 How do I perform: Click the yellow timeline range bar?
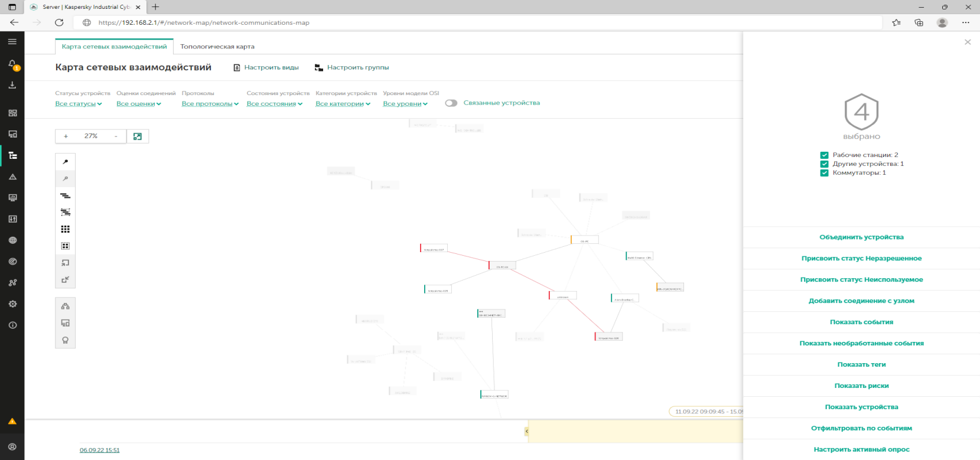coord(635,431)
